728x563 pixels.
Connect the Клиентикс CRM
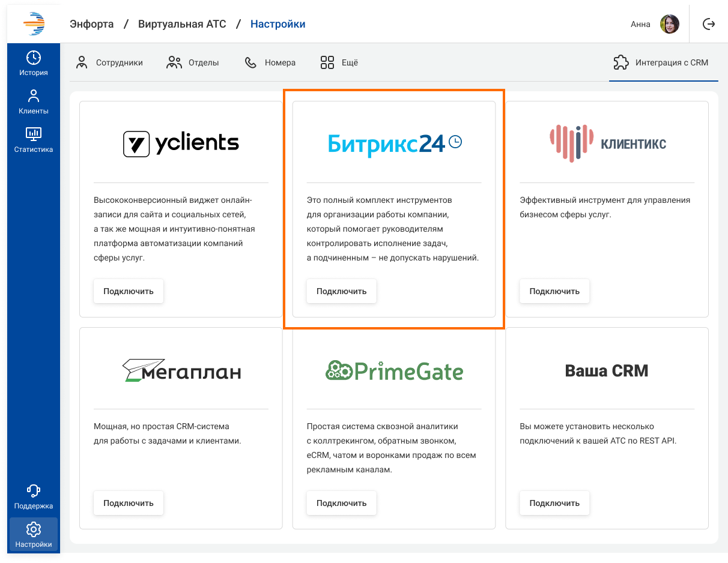coord(554,291)
